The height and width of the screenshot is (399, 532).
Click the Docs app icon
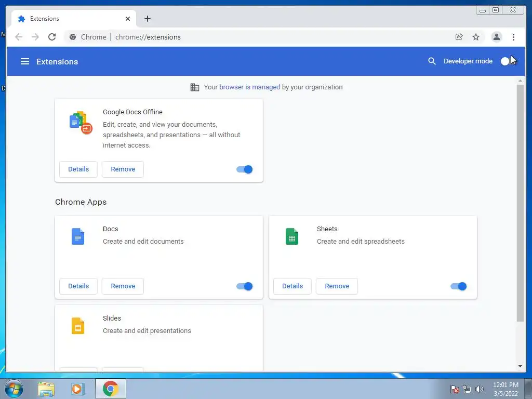tap(78, 236)
